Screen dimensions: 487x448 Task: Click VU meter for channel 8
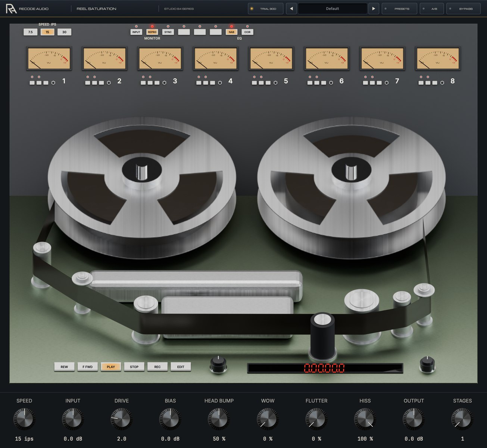pyautogui.click(x=438, y=59)
